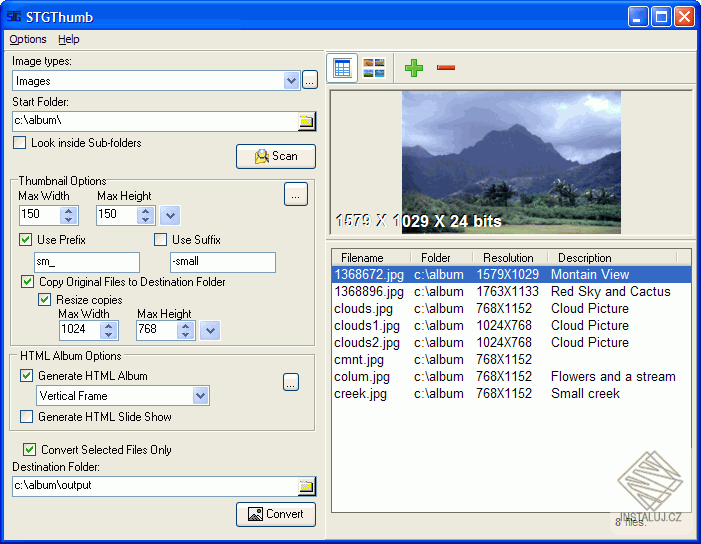701x544 pixels.
Task: Browse for Destination Folder using folder icon
Action: (x=307, y=487)
